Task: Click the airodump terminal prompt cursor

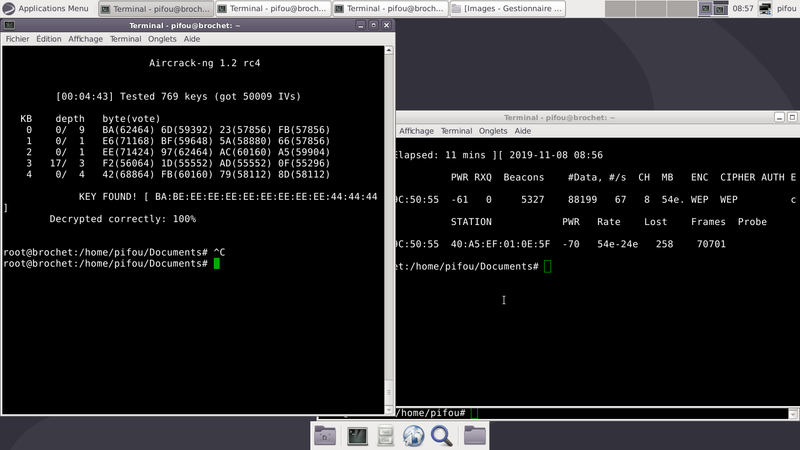Action: (x=547, y=266)
